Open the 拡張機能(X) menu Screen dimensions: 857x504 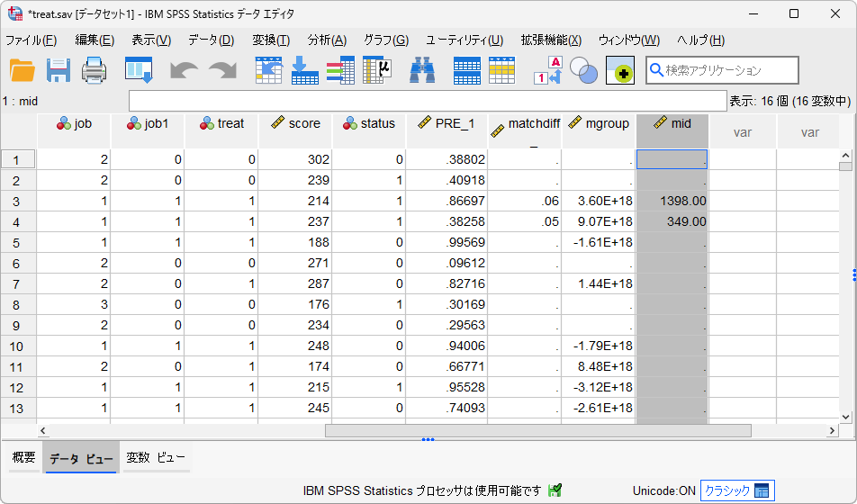tap(551, 40)
